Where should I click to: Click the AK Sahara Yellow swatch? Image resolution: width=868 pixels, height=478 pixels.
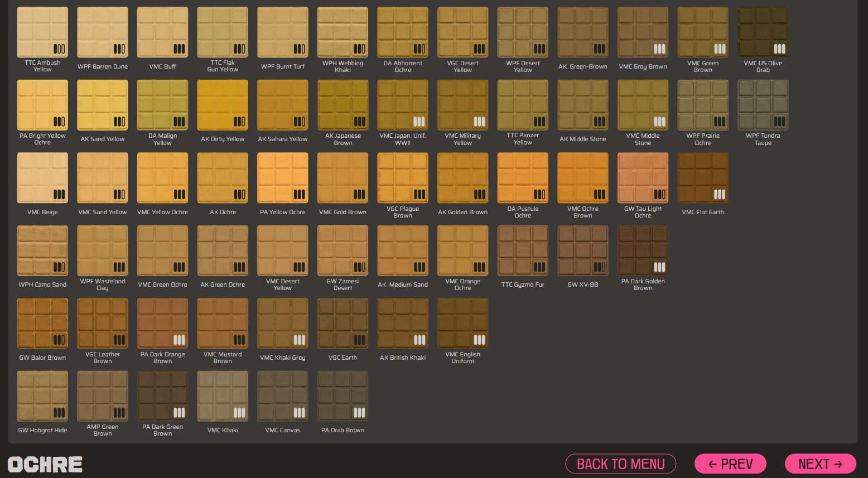click(x=283, y=105)
